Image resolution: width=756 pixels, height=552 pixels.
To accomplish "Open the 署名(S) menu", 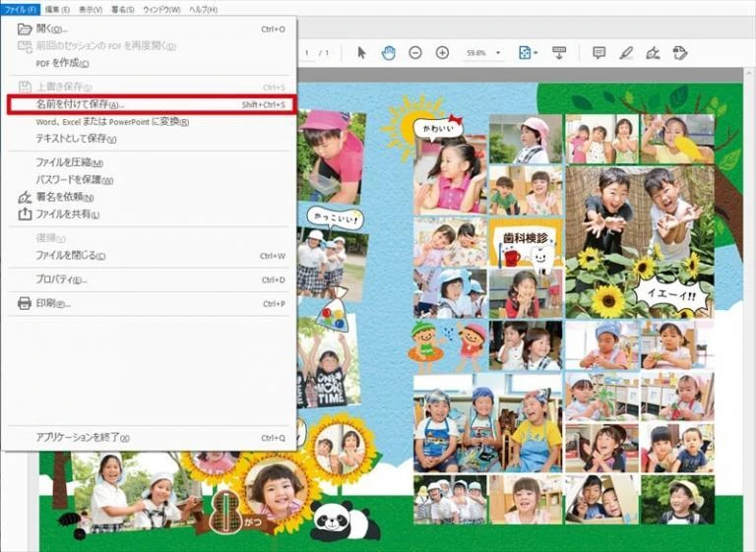I will (x=122, y=9).
